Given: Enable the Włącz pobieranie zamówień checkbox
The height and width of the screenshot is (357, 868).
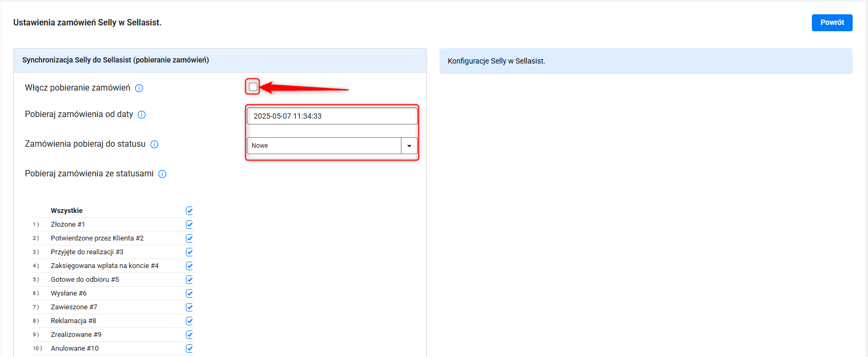Looking at the screenshot, I should [253, 87].
